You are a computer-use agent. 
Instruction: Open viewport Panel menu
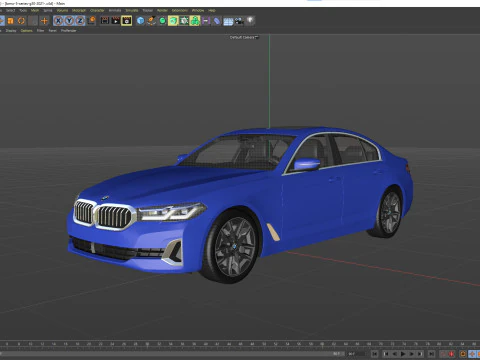tap(53, 31)
